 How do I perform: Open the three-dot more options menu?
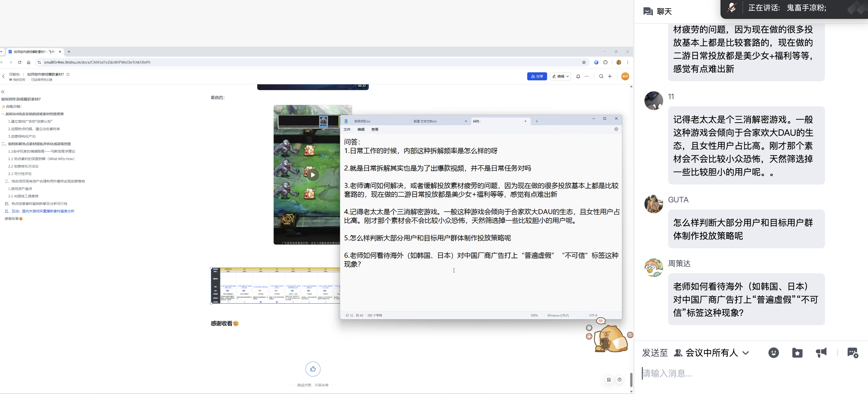coord(587,77)
